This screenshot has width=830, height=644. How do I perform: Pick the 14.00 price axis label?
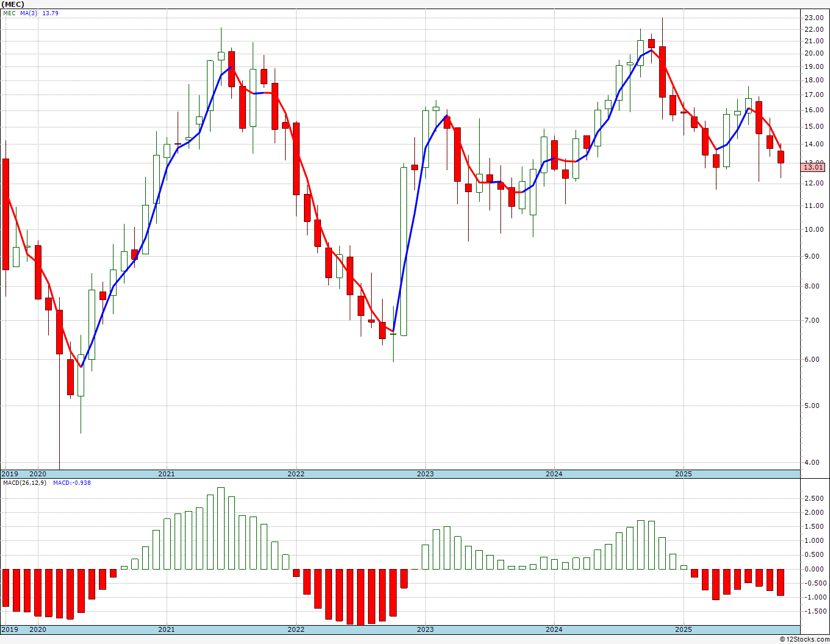pos(814,144)
